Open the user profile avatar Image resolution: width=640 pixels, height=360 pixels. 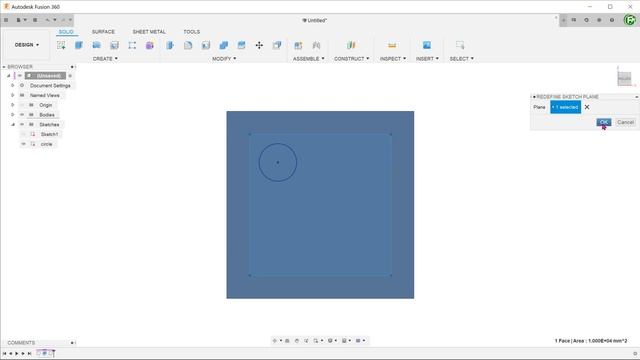point(630,20)
